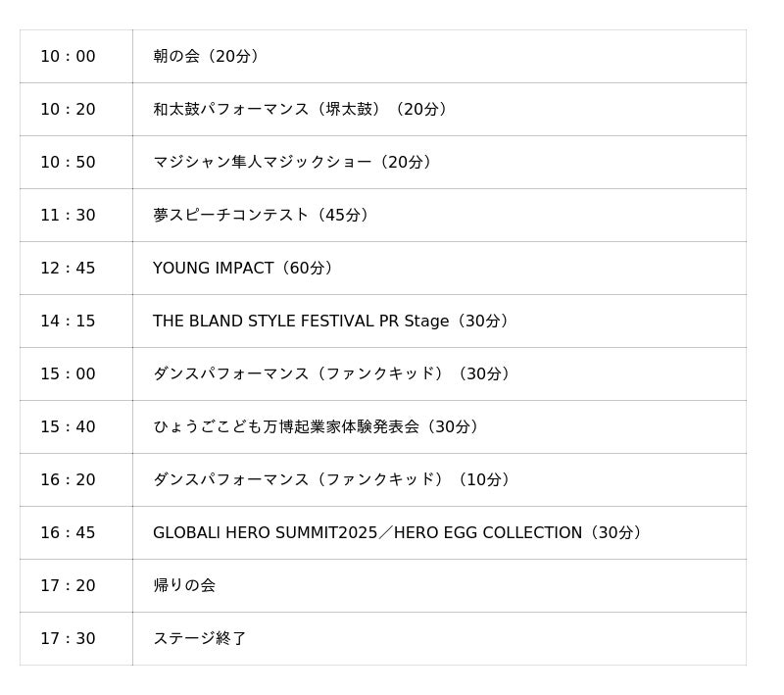This screenshot has width=784, height=695.
Task: Click the 10:00 time cell
Action: tap(68, 57)
